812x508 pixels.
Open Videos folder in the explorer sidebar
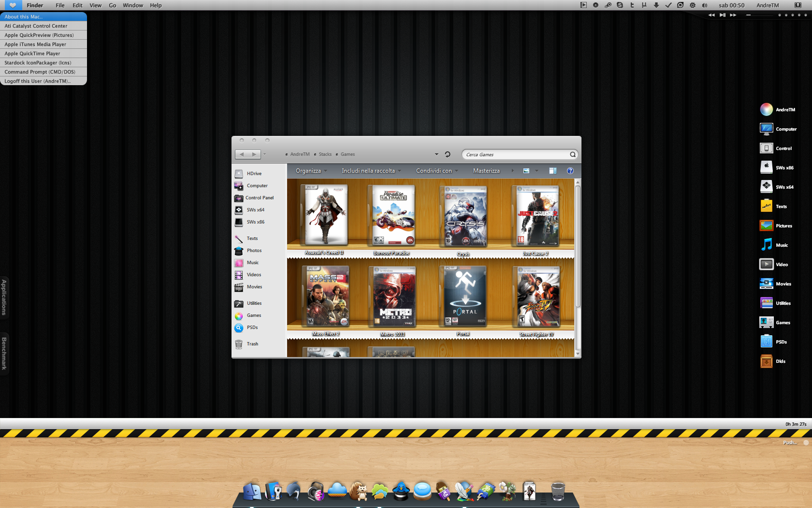click(248, 275)
